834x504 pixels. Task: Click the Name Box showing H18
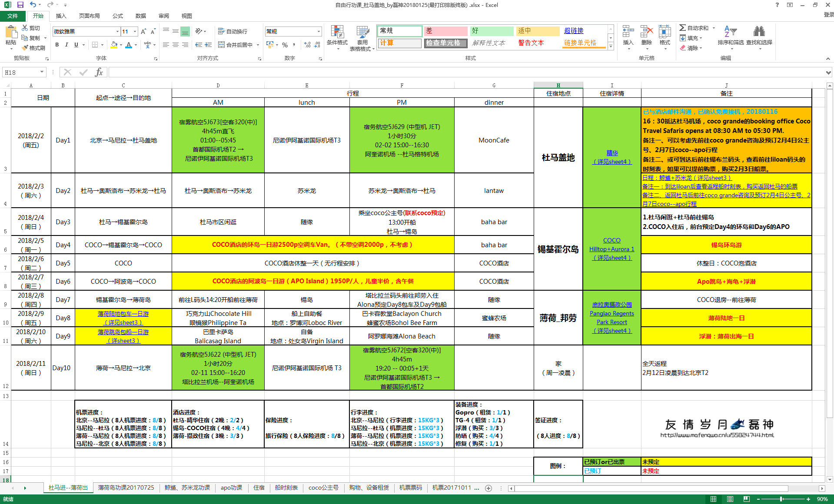(x=20, y=72)
